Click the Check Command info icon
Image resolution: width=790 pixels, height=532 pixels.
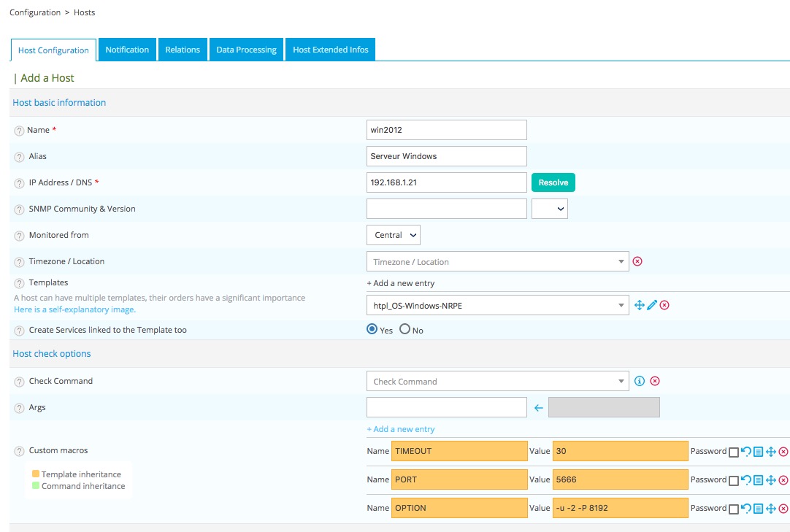tap(640, 381)
